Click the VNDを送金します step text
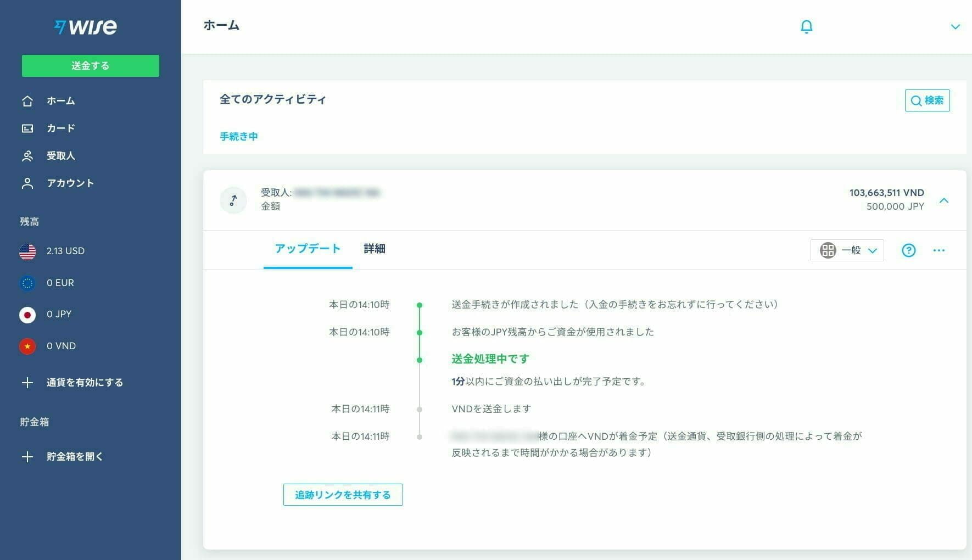 491,409
